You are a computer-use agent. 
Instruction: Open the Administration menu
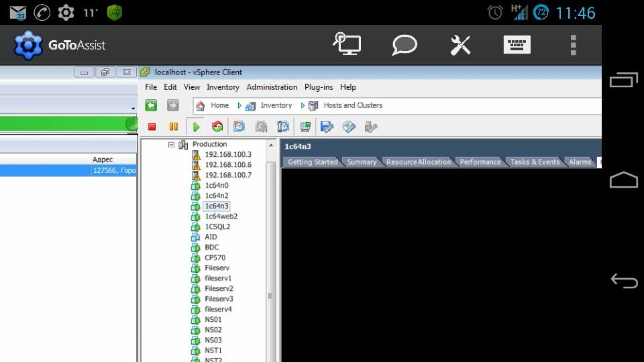272,87
